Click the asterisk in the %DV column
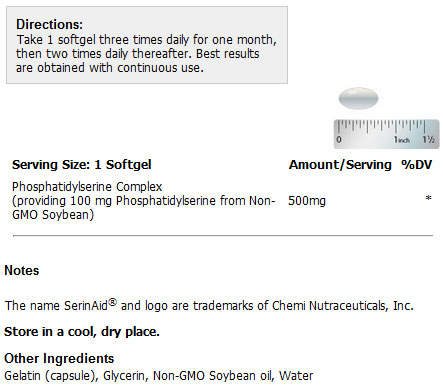The height and width of the screenshot is (386, 443). [428, 199]
